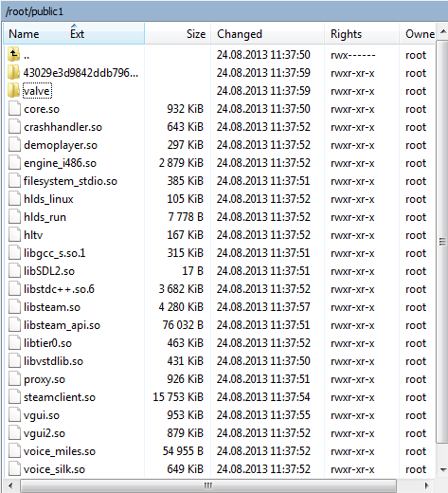
Task: Click the vertical scrollbar up arrow
Action: (443, 31)
